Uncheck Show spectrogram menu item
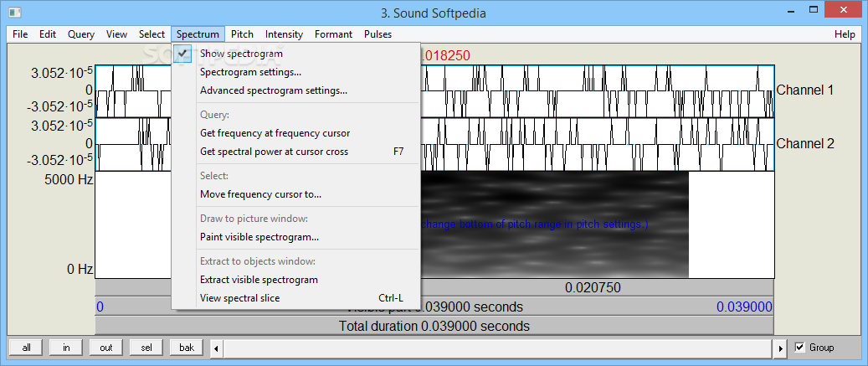 point(295,54)
